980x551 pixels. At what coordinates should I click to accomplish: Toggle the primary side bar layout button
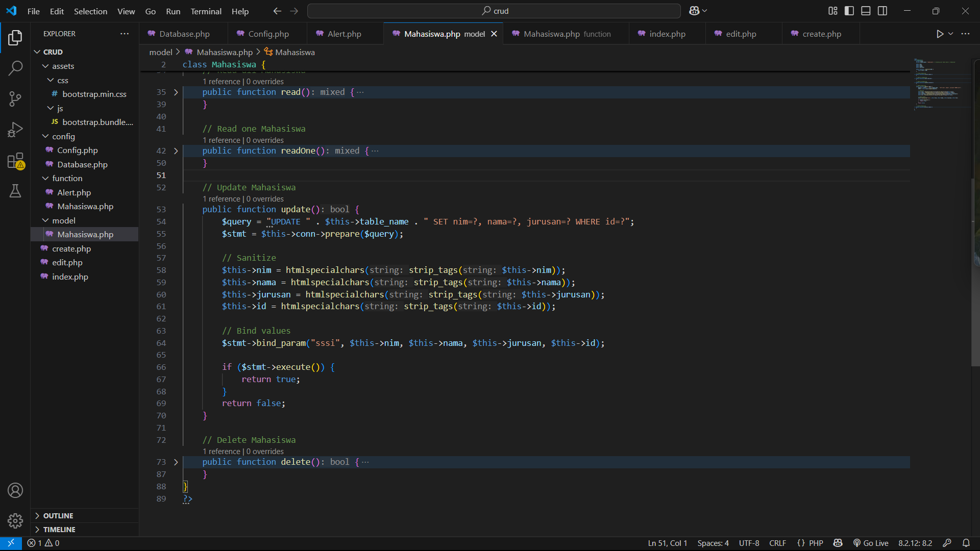pos(849,11)
